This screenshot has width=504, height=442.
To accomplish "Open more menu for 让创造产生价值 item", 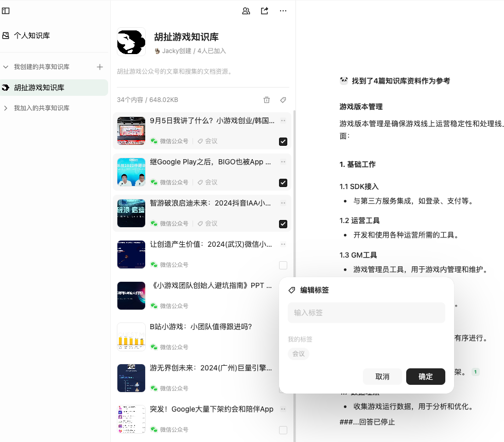I will tap(283, 244).
